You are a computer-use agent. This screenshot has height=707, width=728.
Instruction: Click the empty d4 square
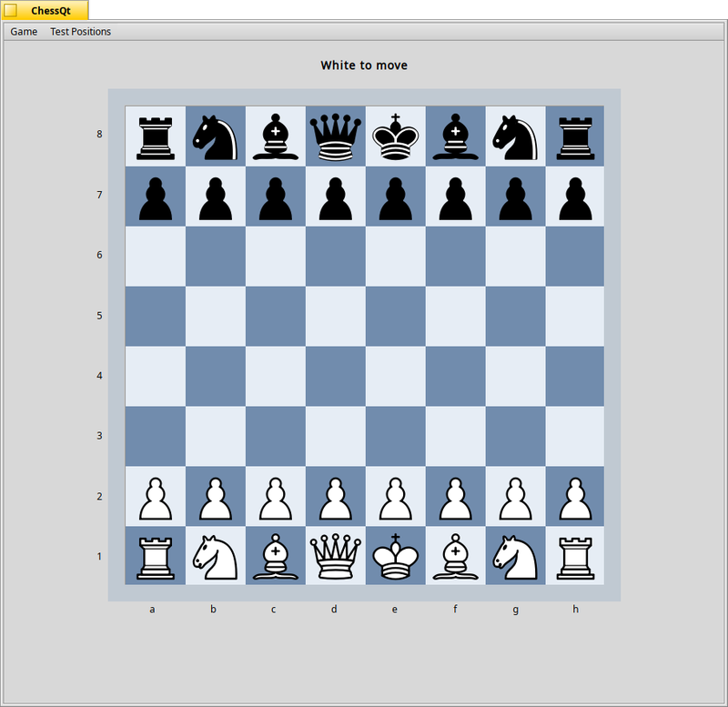(x=335, y=376)
